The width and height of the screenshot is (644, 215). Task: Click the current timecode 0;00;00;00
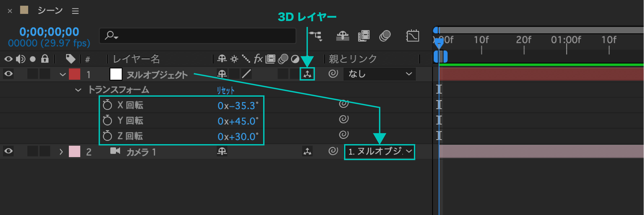point(49,32)
